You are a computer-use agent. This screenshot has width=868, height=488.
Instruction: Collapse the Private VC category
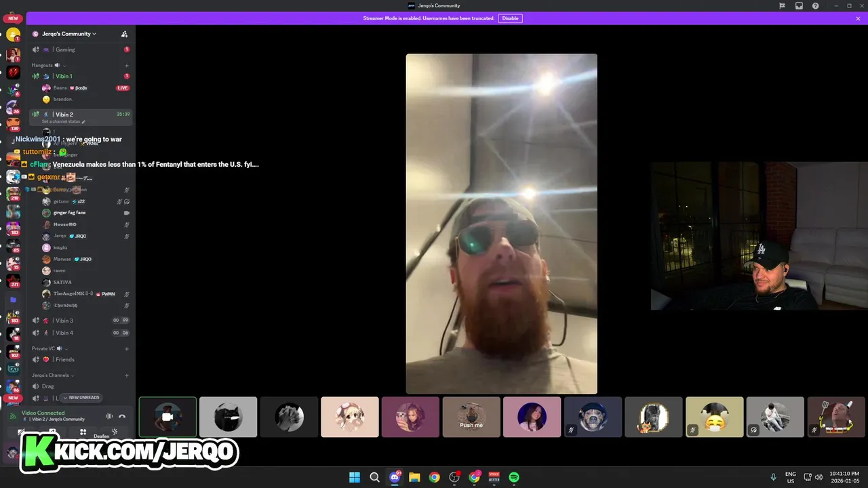point(50,348)
